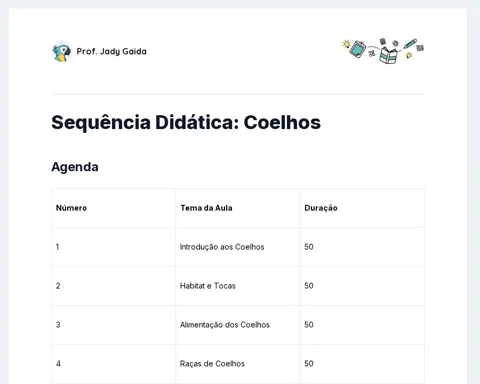480x384 pixels.
Task: Click the teal notepad doodle icon
Action: pos(358,49)
